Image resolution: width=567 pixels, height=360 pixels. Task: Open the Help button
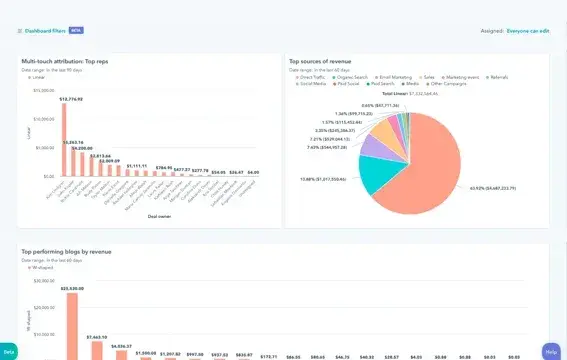click(551, 352)
